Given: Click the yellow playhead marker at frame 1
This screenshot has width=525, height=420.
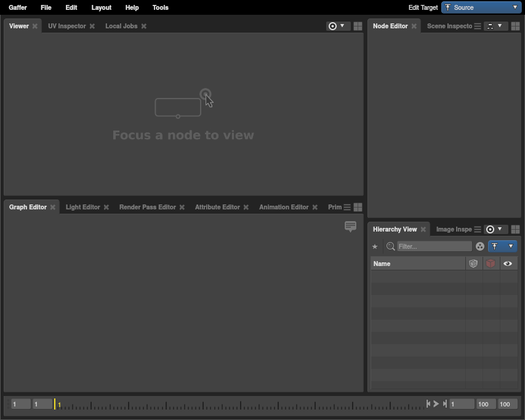Looking at the screenshot, I should [55, 404].
